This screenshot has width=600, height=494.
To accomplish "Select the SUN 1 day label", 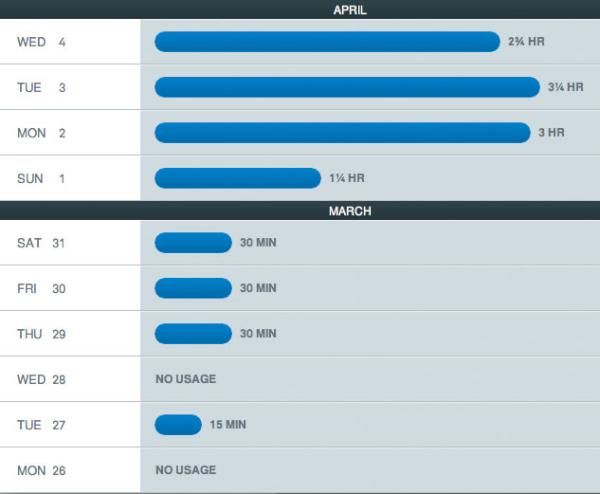I will 41,179.
